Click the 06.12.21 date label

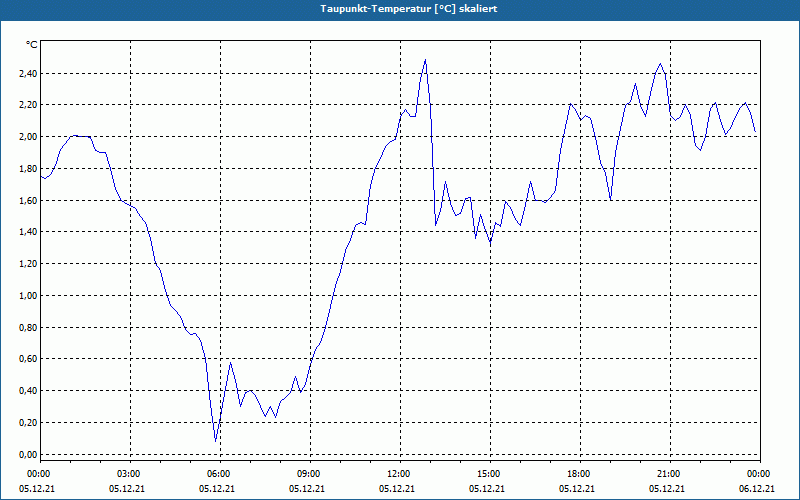pos(757,489)
